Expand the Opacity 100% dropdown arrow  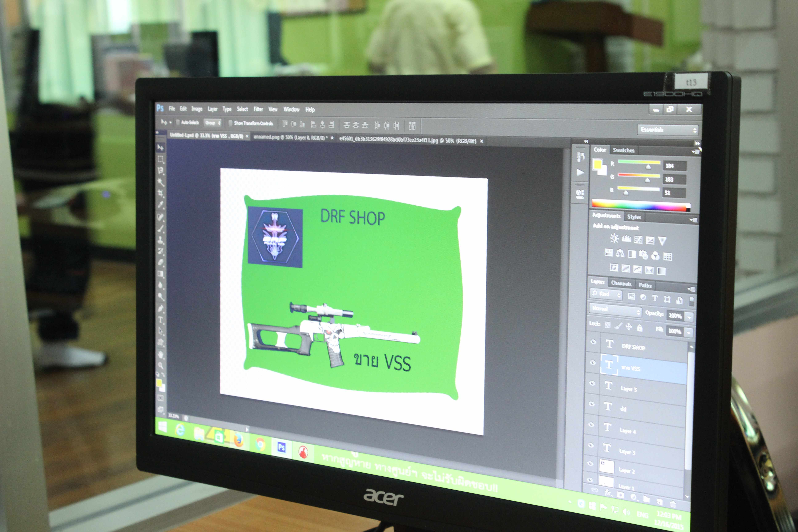(x=689, y=317)
